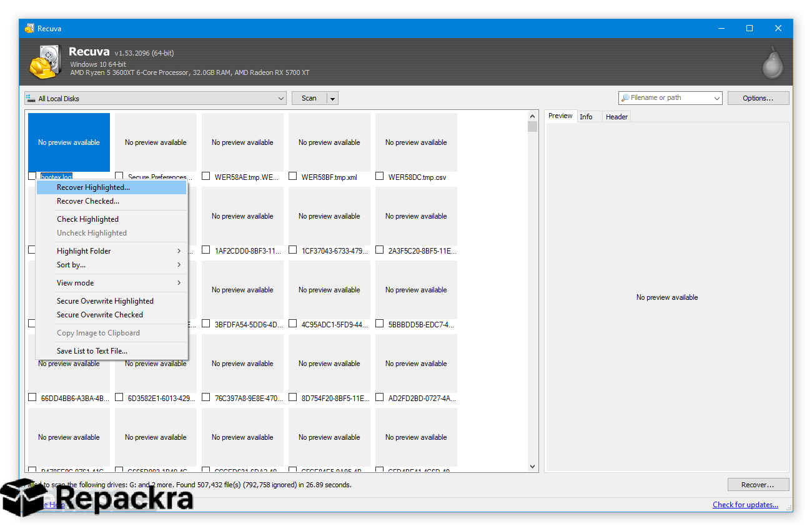This screenshot has height=531, width=812.
Task: Click the Scan button
Action: coord(309,99)
